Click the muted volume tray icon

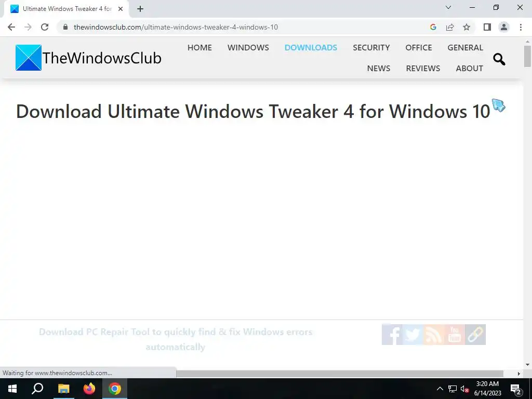coord(465,389)
